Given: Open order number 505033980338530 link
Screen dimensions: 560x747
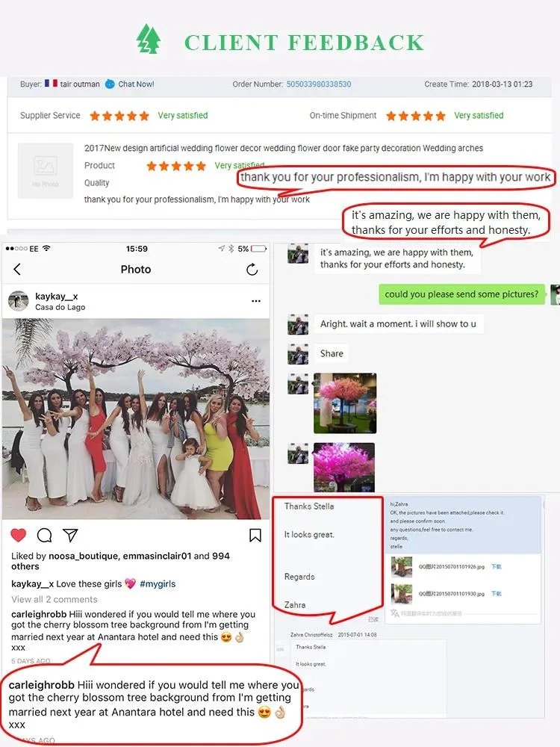Looking at the screenshot, I should [319, 84].
